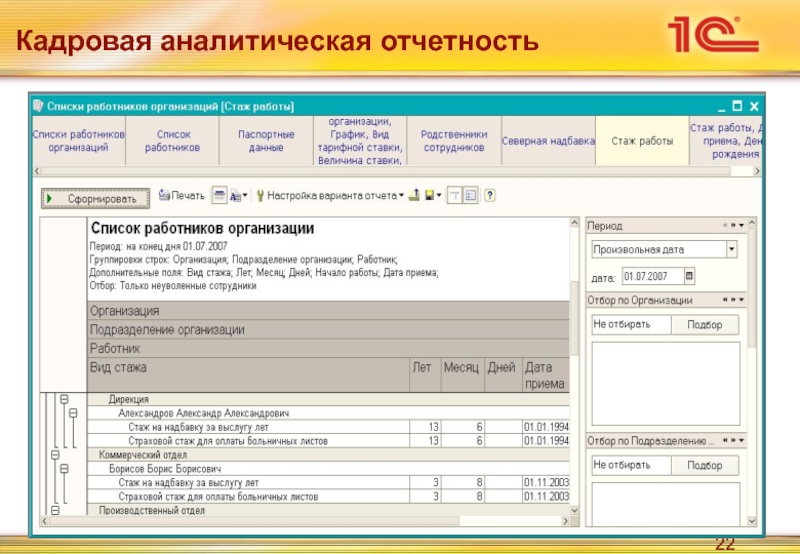Click the table header display icon next to Печать
The height and width of the screenshot is (554, 800).
click(x=221, y=196)
